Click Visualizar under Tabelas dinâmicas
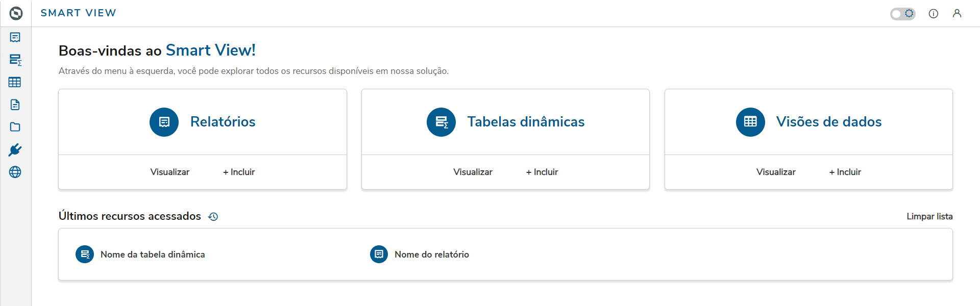This screenshot has width=980, height=306. [473, 172]
